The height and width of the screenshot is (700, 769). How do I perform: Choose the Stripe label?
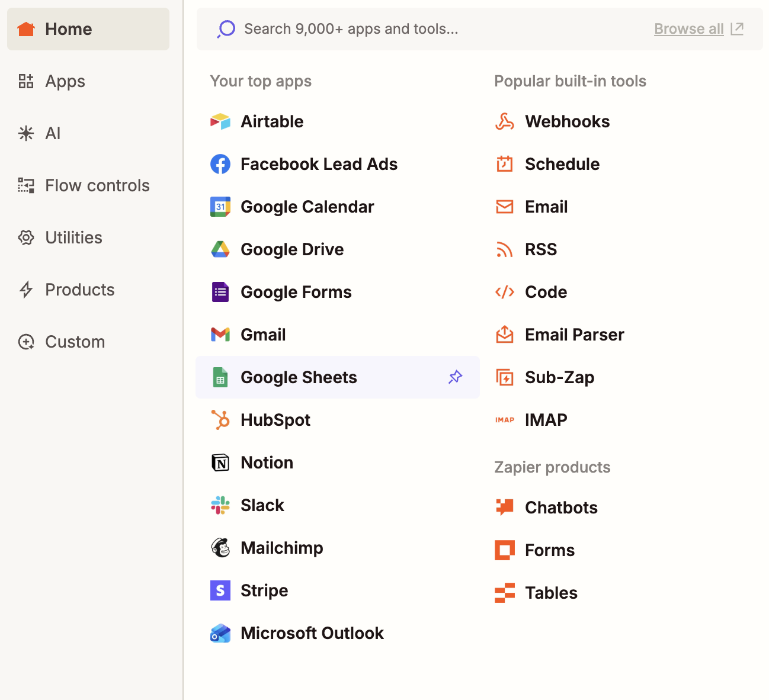pyautogui.click(x=264, y=590)
